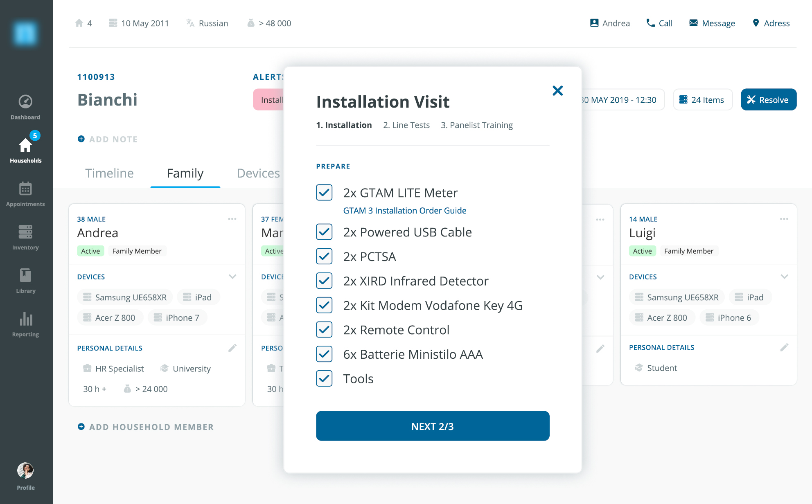This screenshot has width=812, height=504.
Task: Open the Appointments panel
Action: (x=25, y=192)
